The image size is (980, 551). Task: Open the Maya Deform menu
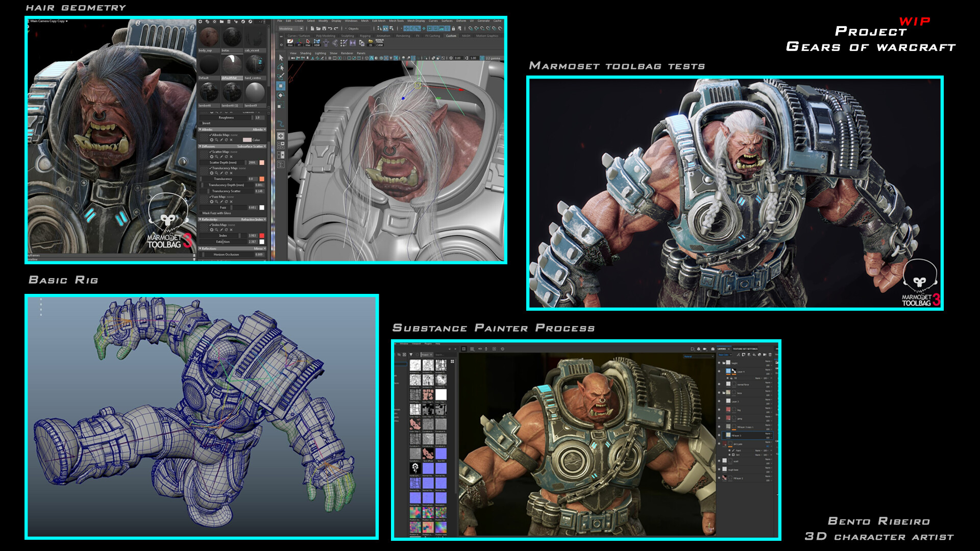[x=461, y=21]
